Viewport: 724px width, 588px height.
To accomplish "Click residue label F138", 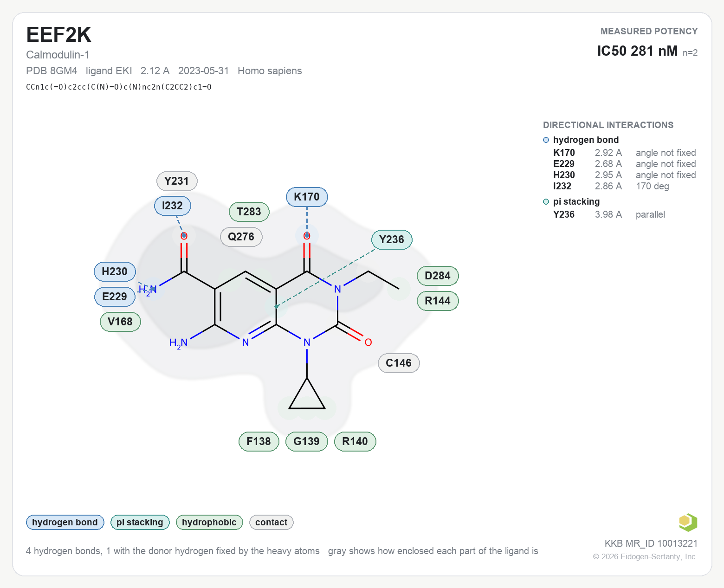I will pyautogui.click(x=259, y=441).
